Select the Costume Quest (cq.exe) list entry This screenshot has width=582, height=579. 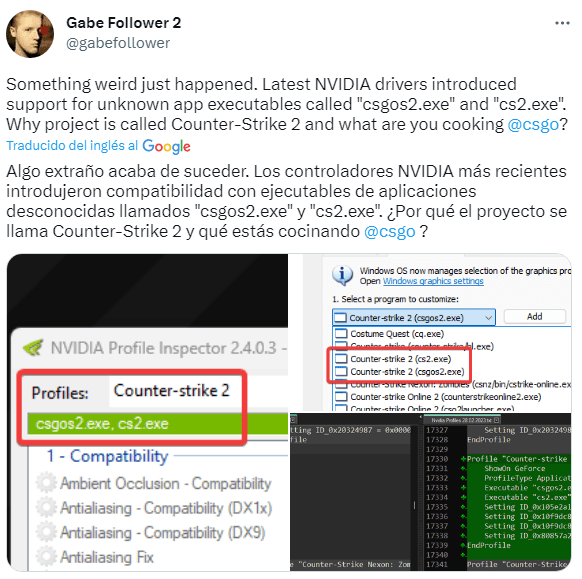pos(389,334)
